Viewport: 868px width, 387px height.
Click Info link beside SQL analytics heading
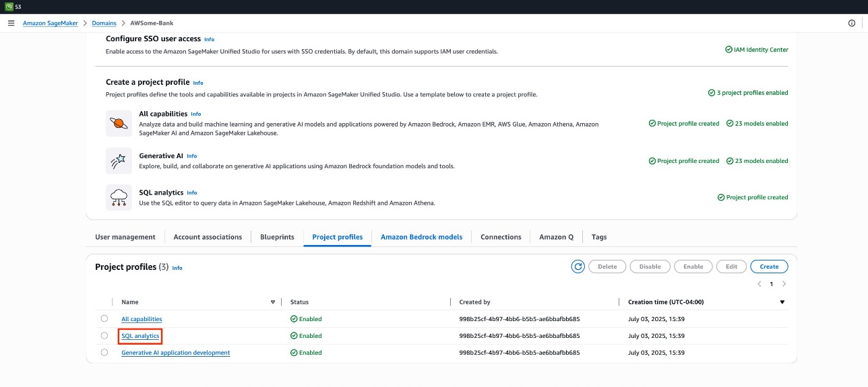192,192
